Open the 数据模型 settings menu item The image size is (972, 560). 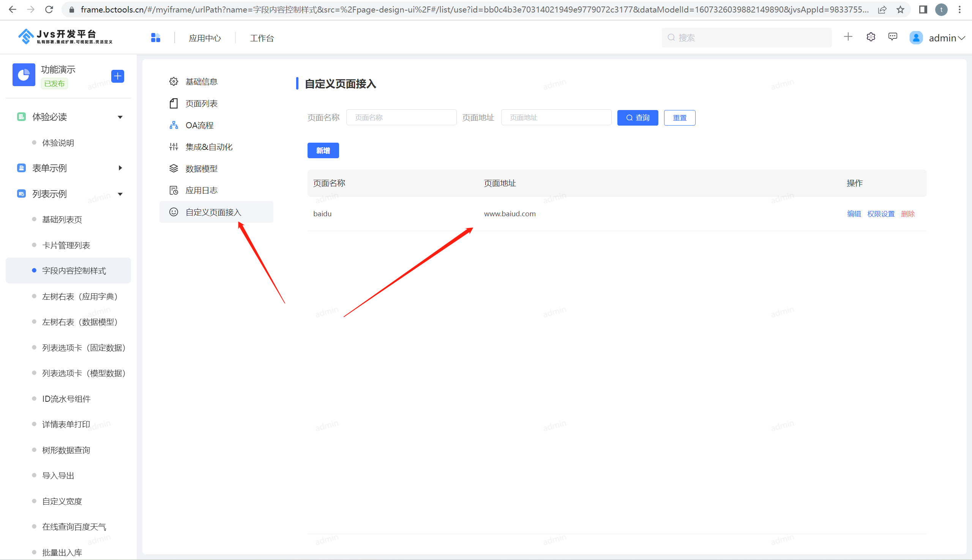point(201,168)
